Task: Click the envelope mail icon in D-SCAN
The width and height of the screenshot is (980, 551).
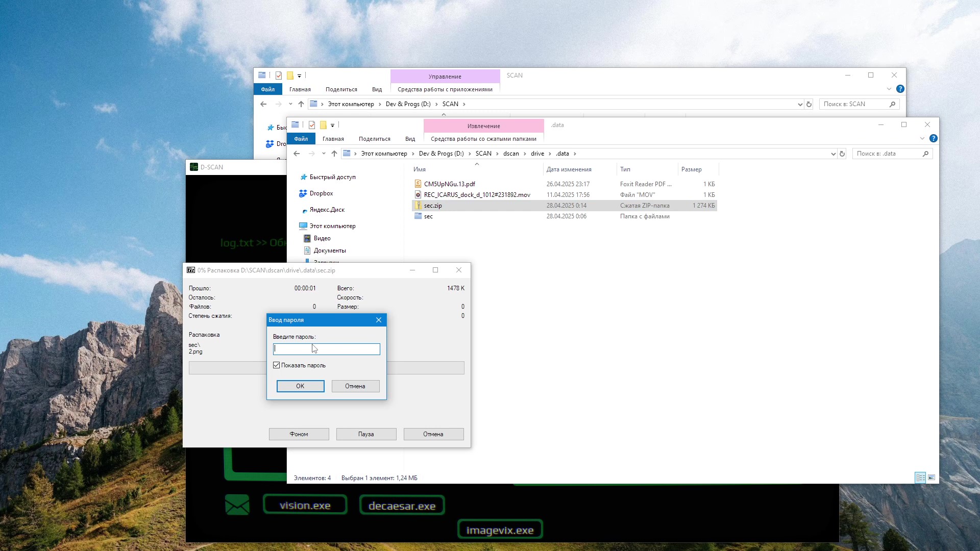Action: 237,505
